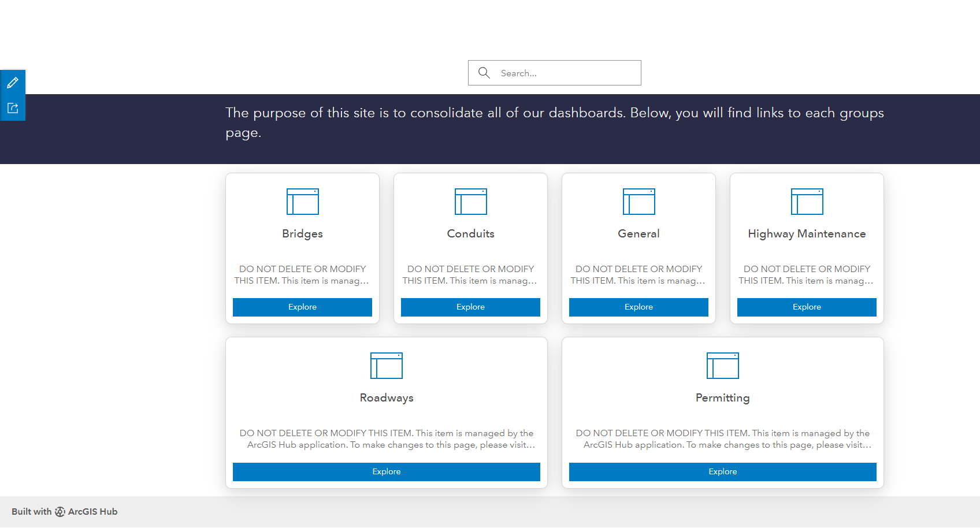980x528 pixels.
Task: Click the dashboard icon on Conduits card
Action: tap(470, 202)
